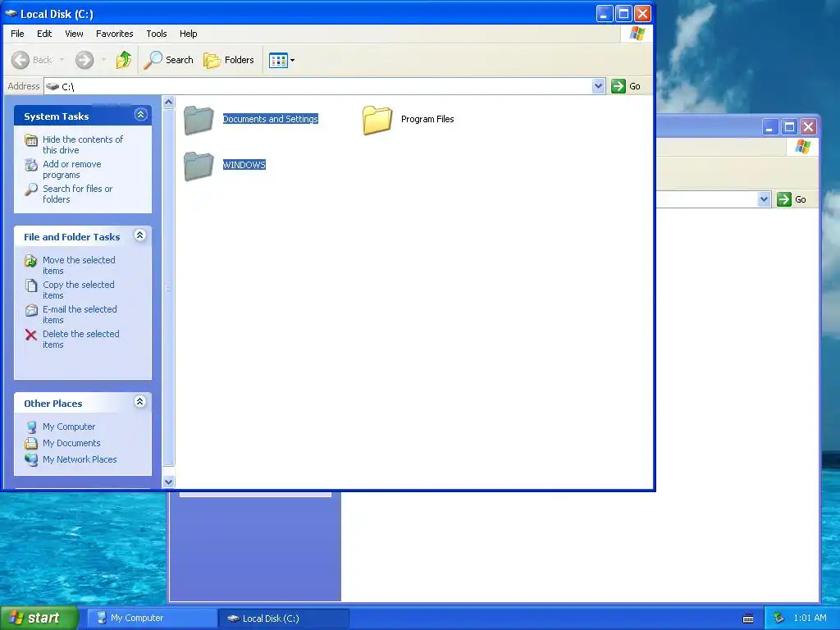Click the Windows flag logo in Local Disk
This screenshot has height=630, width=840.
[x=637, y=34]
